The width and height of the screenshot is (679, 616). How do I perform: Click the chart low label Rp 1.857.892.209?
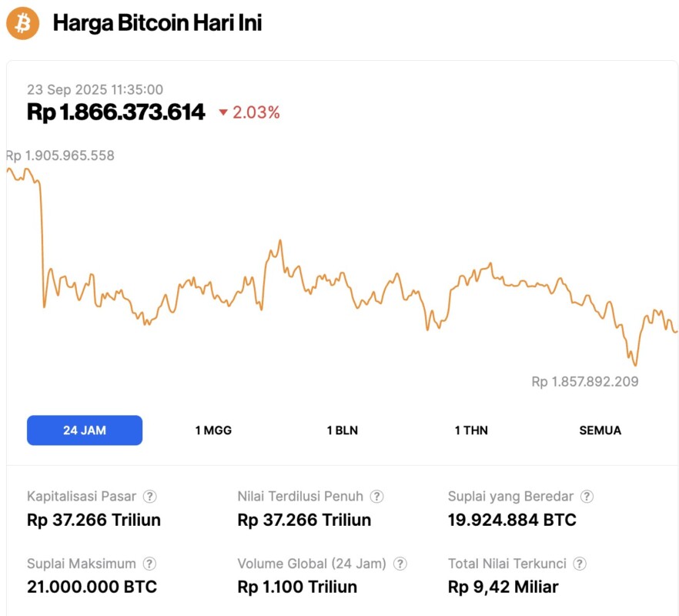[x=584, y=381]
